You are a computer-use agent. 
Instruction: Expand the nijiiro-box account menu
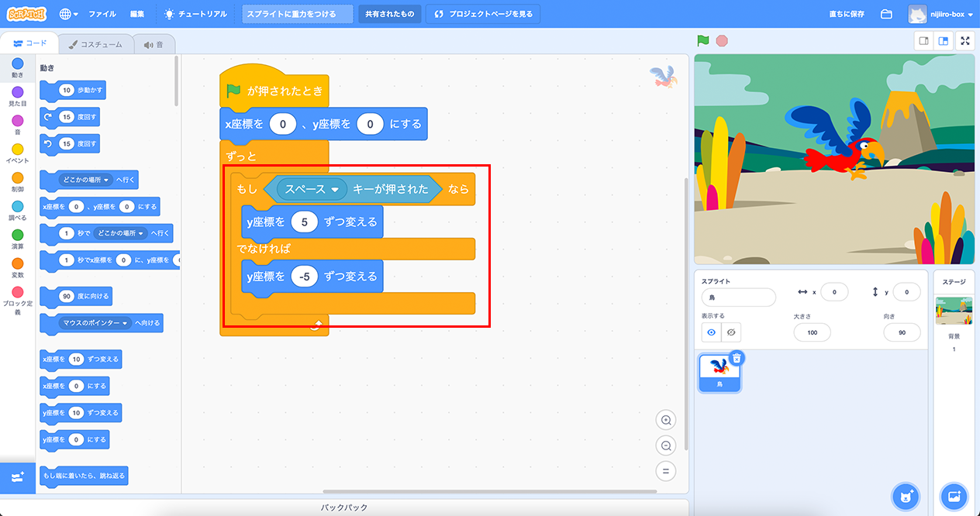pos(940,14)
